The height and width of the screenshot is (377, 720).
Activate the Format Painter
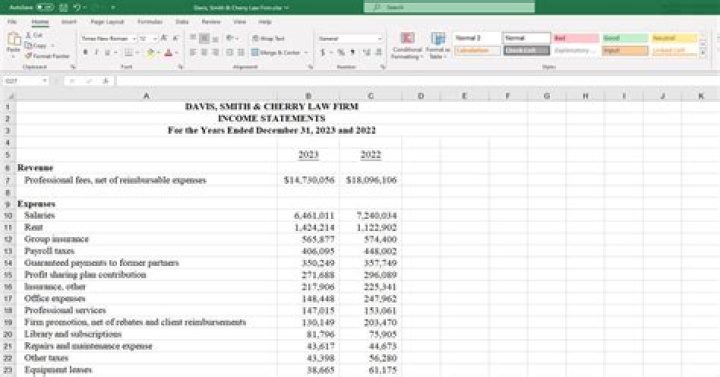point(47,56)
